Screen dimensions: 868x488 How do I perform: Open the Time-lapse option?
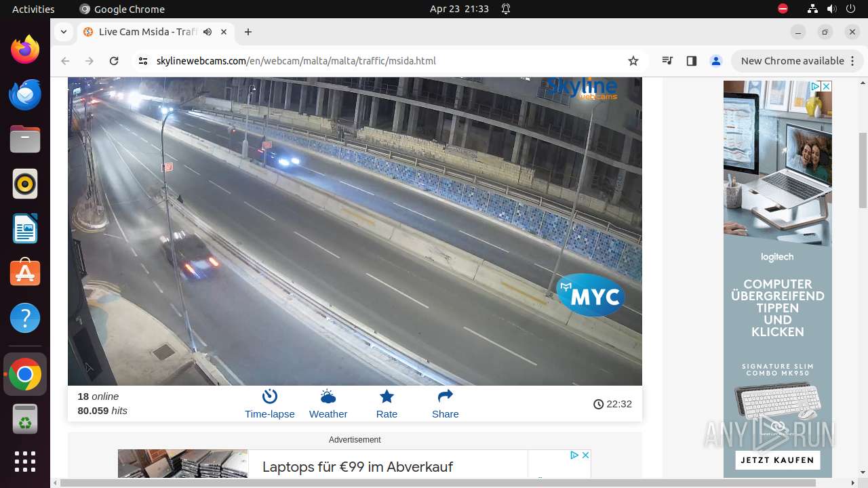[x=270, y=404]
